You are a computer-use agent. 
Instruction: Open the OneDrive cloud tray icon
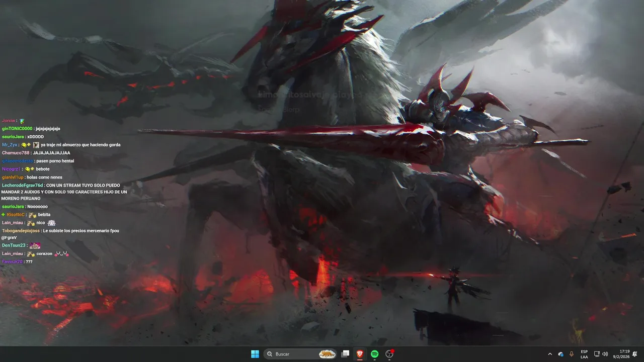coord(560,354)
